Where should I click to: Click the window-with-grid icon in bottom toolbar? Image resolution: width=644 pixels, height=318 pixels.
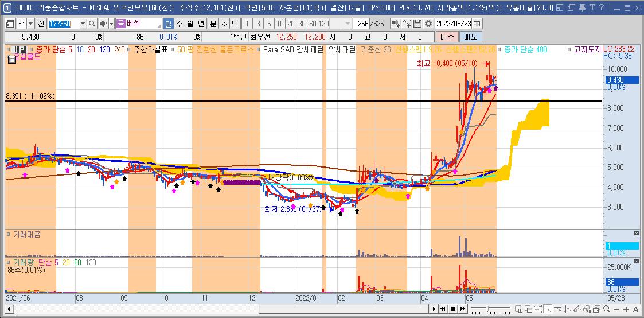519,309
